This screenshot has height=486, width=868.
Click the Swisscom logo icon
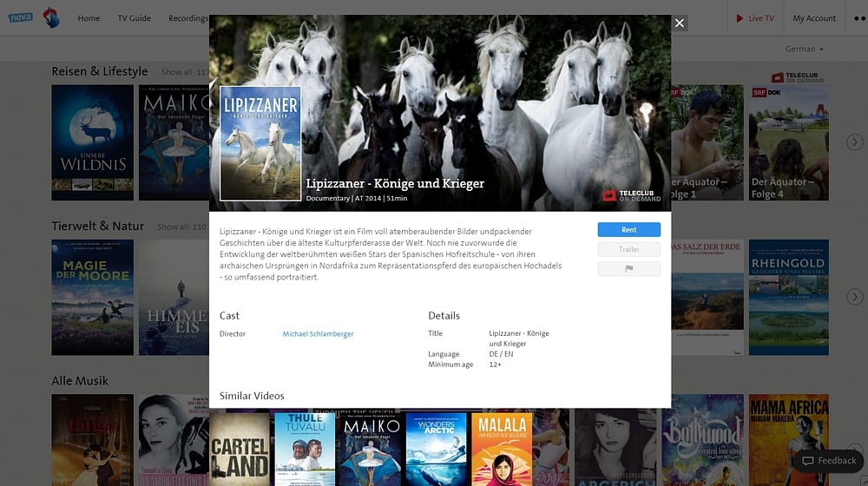pyautogui.click(x=51, y=17)
